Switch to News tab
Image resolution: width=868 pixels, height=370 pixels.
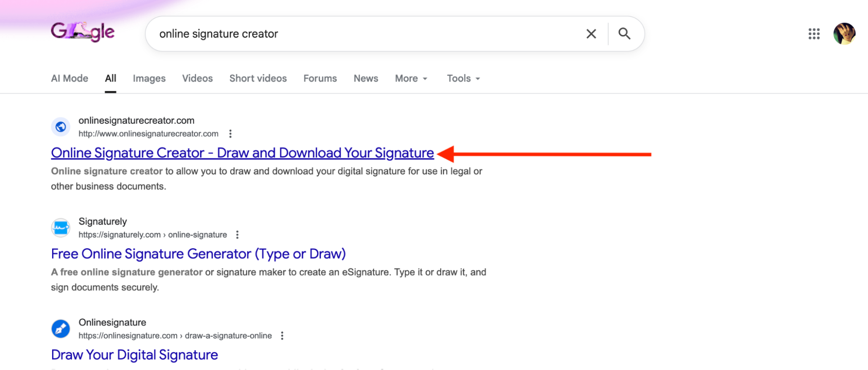[x=366, y=79]
